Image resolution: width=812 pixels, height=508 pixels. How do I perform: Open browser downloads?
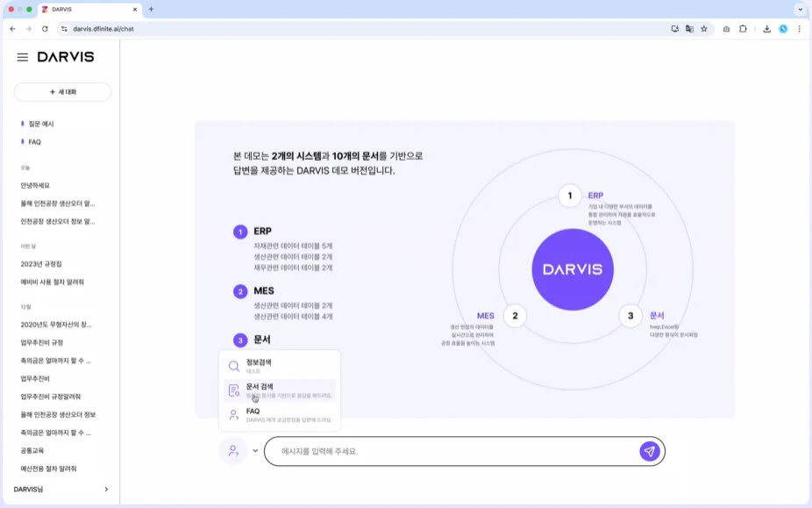tap(766, 29)
